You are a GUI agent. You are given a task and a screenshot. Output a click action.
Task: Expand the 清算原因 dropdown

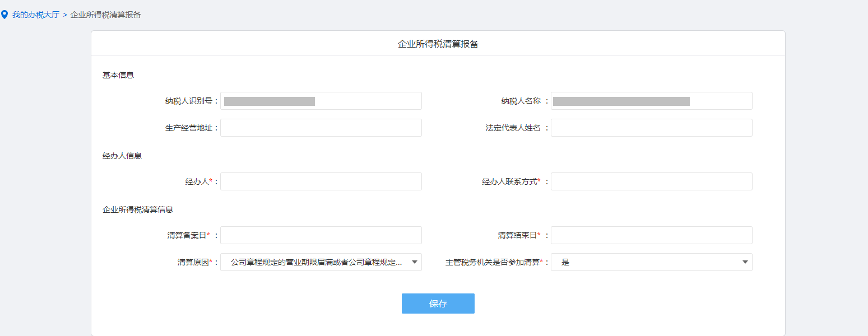(x=321, y=262)
